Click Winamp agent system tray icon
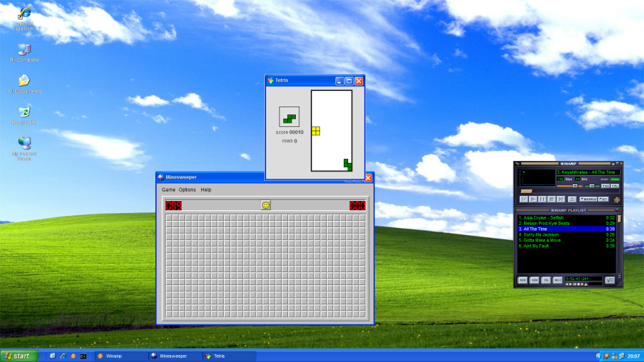Image resolution: width=644 pixels, height=362 pixels. (x=607, y=356)
